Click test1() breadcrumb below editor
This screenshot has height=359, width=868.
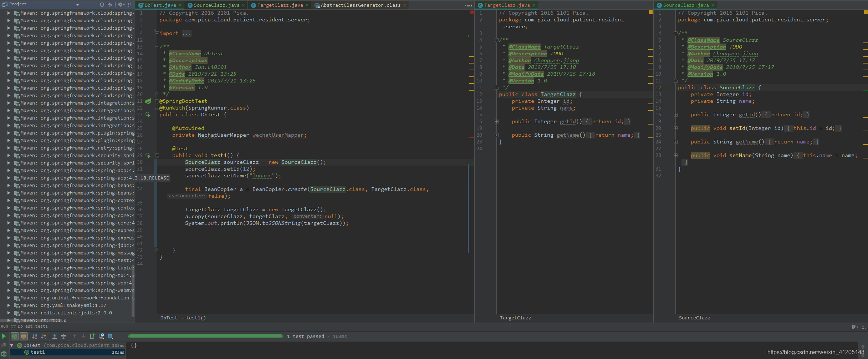point(196,318)
